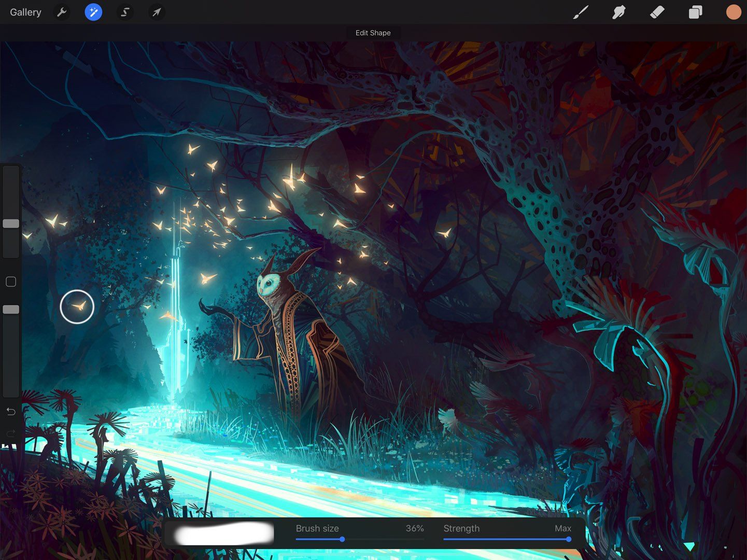The height and width of the screenshot is (560, 747).
Task: Return to the Gallery
Action: pos(25,12)
